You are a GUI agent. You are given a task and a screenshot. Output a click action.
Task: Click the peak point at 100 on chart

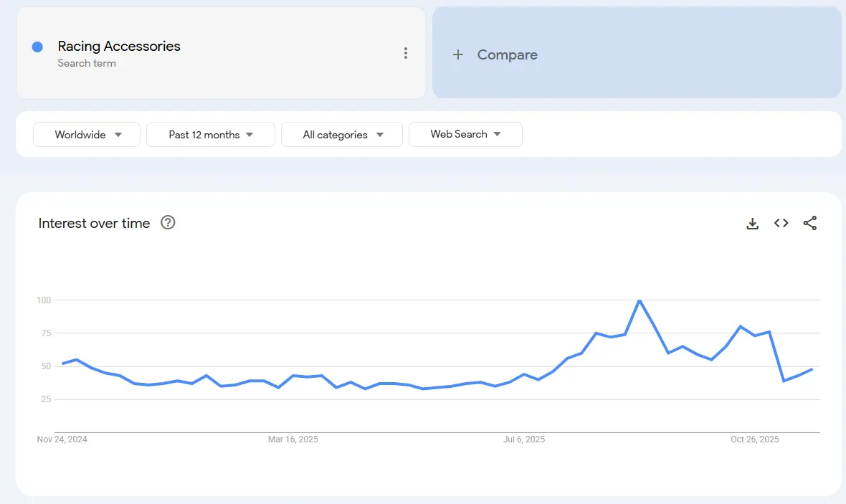coord(639,300)
